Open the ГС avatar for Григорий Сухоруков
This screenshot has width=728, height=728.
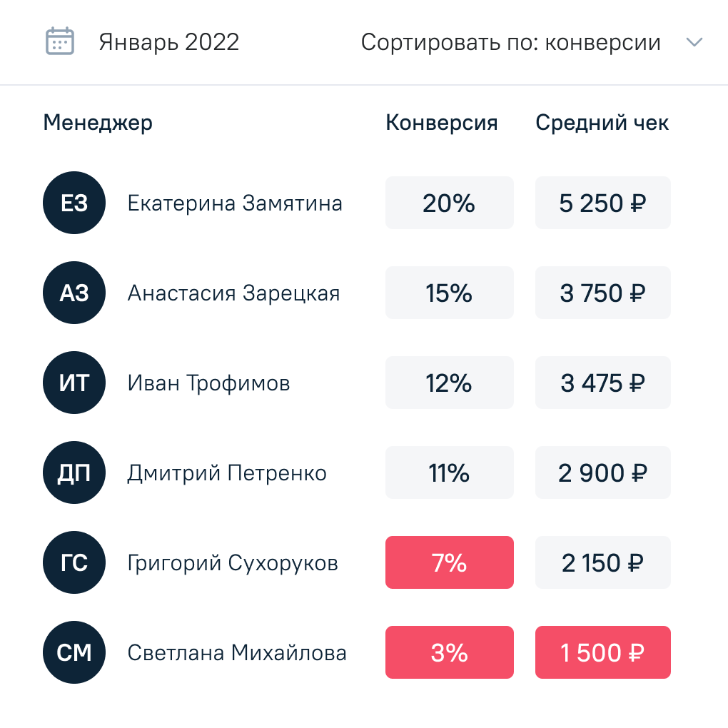(x=74, y=562)
